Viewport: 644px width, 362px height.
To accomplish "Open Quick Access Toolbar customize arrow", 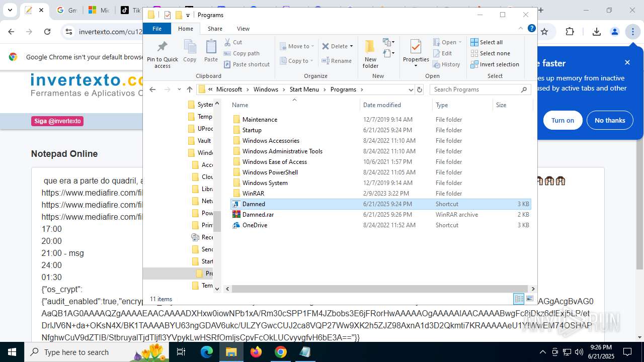I will click(188, 15).
